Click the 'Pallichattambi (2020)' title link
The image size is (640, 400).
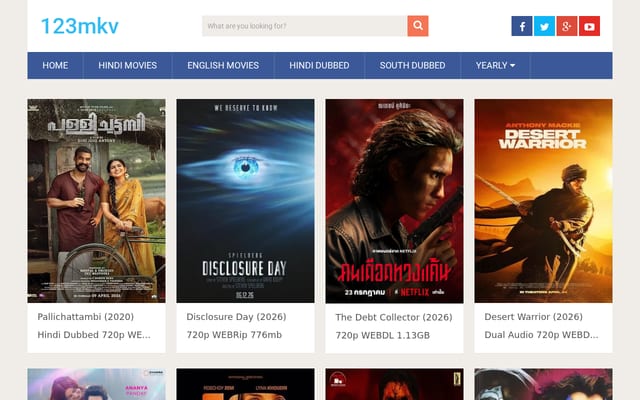86,317
